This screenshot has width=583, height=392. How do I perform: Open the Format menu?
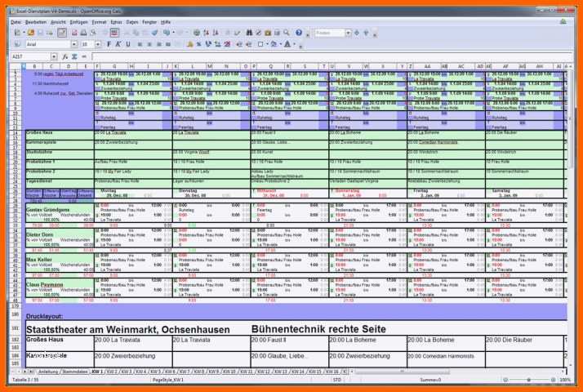tap(99, 22)
